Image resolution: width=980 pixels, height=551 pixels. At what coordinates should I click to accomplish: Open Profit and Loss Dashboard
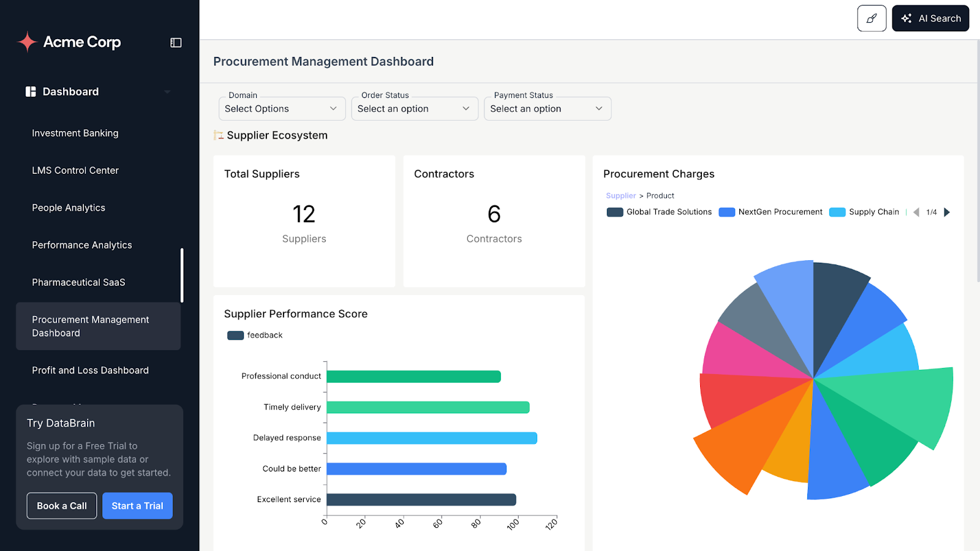[90, 370]
